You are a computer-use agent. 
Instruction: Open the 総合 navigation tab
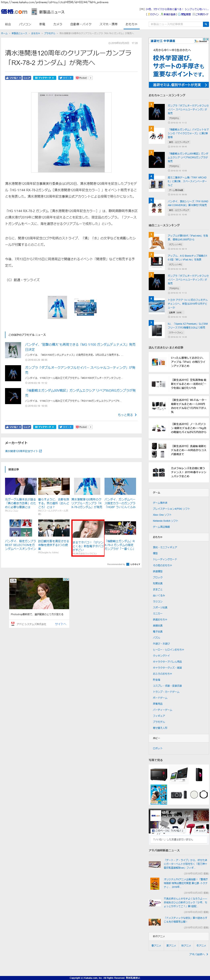click(8, 24)
